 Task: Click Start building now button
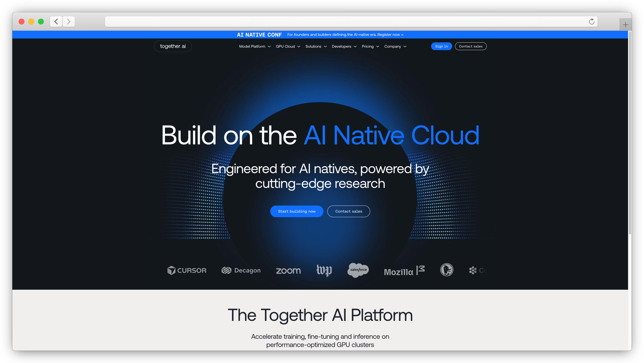tap(297, 211)
